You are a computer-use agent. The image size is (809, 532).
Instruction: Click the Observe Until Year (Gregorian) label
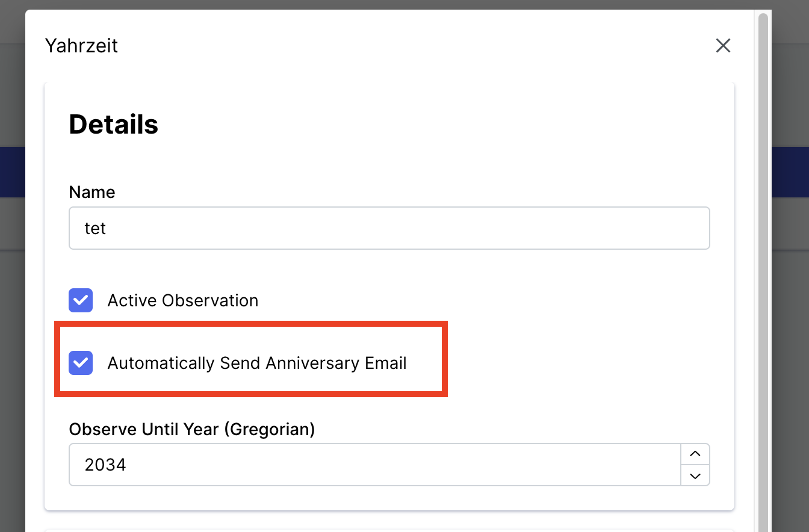pos(192,429)
